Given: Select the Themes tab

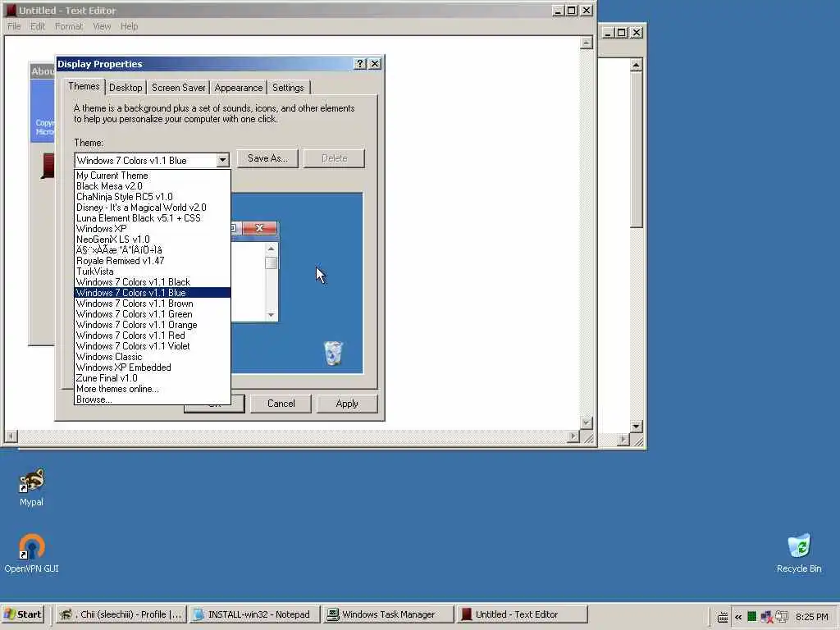Looking at the screenshot, I should (84, 87).
